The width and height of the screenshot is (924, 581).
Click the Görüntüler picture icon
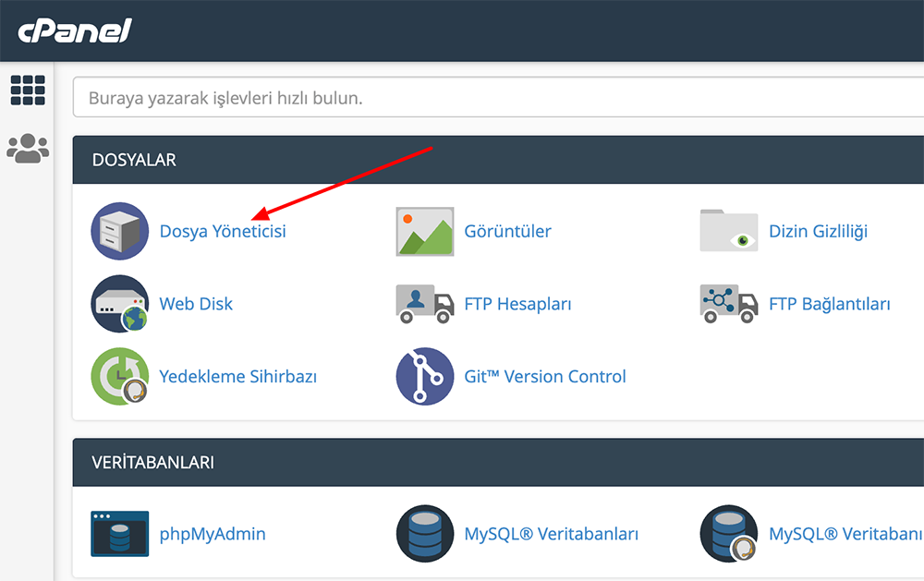point(425,231)
